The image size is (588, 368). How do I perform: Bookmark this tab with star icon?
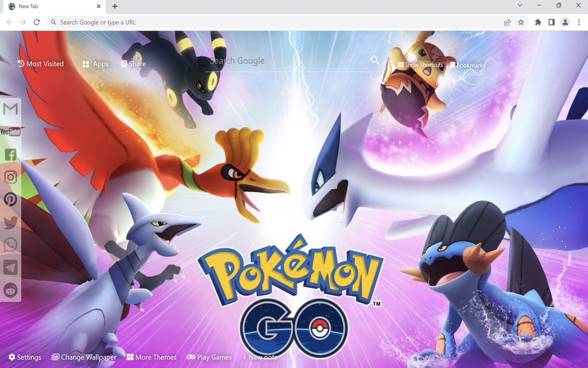(521, 22)
